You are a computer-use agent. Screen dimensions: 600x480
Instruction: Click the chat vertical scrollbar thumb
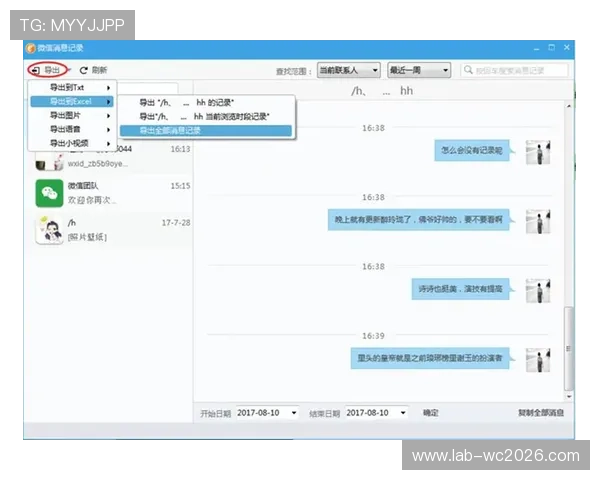pos(569,349)
